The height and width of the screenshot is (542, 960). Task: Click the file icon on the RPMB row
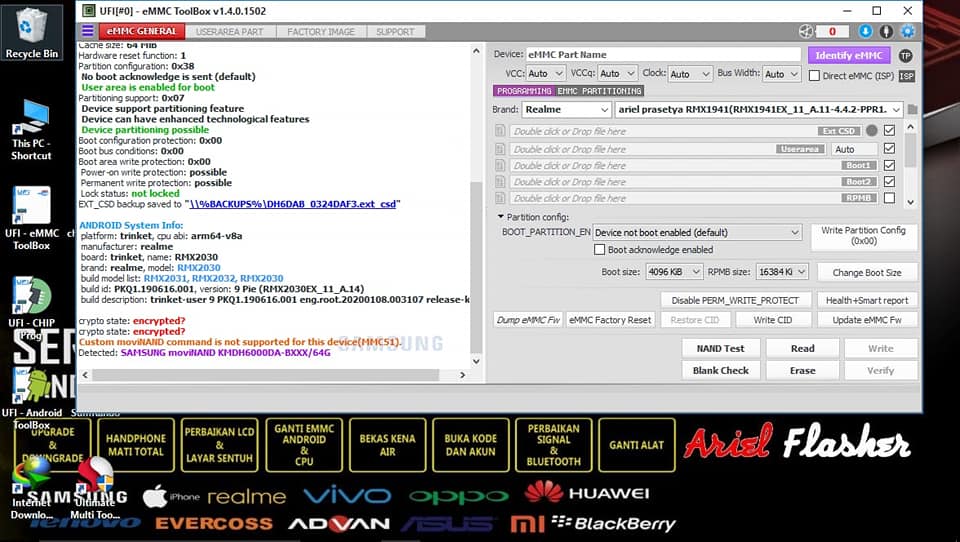point(500,198)
